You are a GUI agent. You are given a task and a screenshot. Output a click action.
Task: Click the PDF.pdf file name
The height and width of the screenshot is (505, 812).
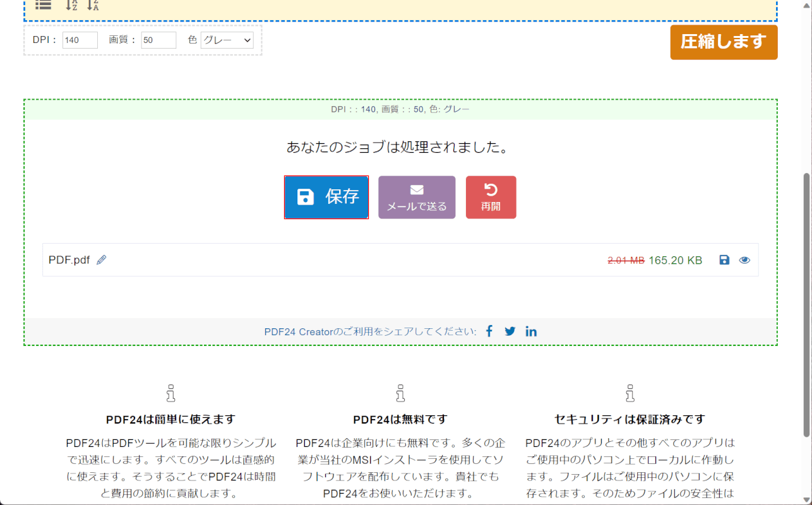[x=69, y=260]
